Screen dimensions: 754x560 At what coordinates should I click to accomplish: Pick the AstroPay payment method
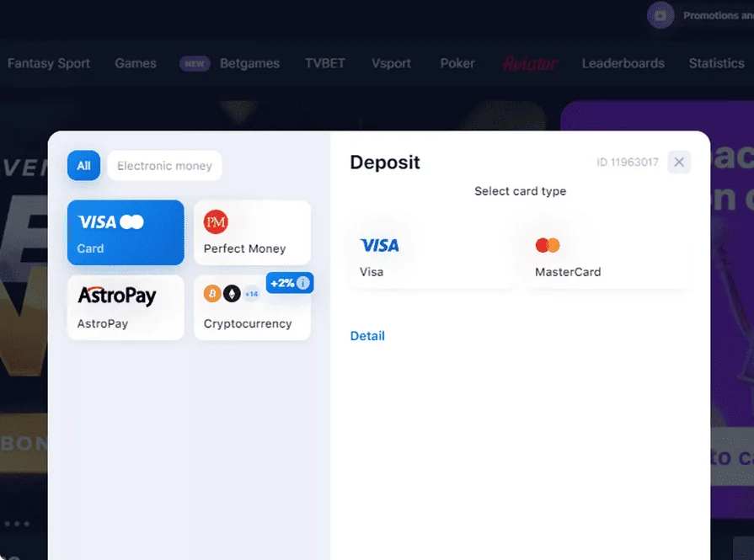tap(126, 307)
